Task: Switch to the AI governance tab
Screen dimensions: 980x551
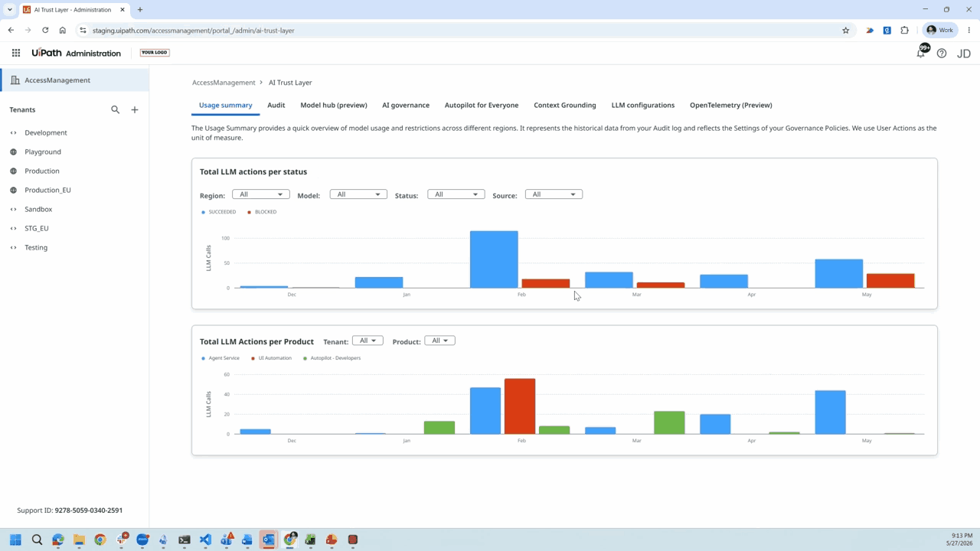Action: coord(406,105)
